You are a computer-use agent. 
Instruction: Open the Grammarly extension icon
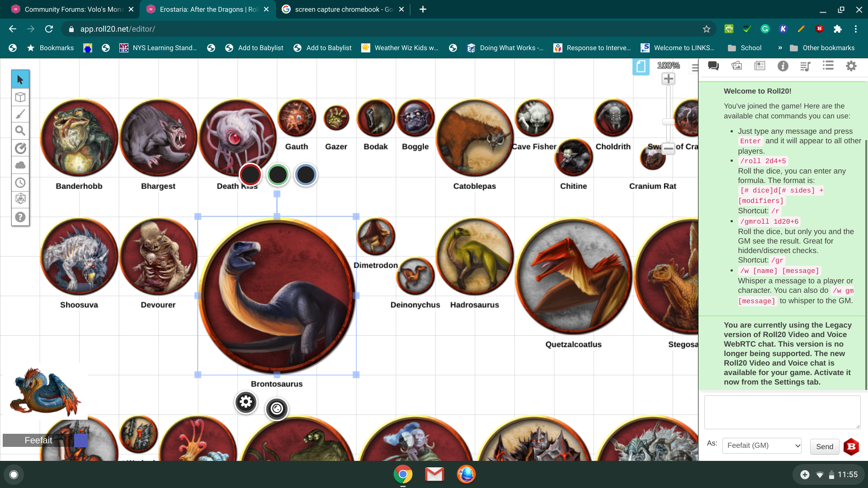pos(765,29)
